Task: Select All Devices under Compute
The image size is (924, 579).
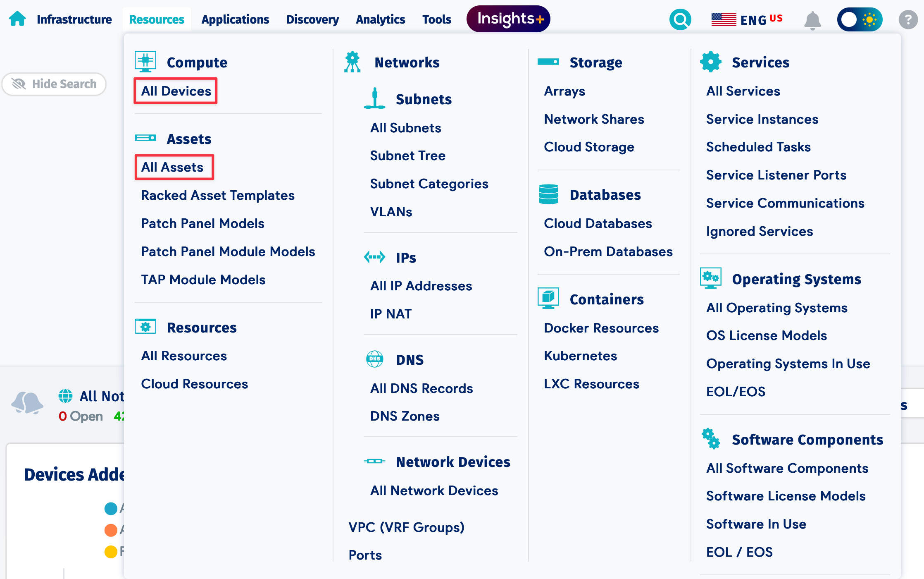Action: pos(176,91)
